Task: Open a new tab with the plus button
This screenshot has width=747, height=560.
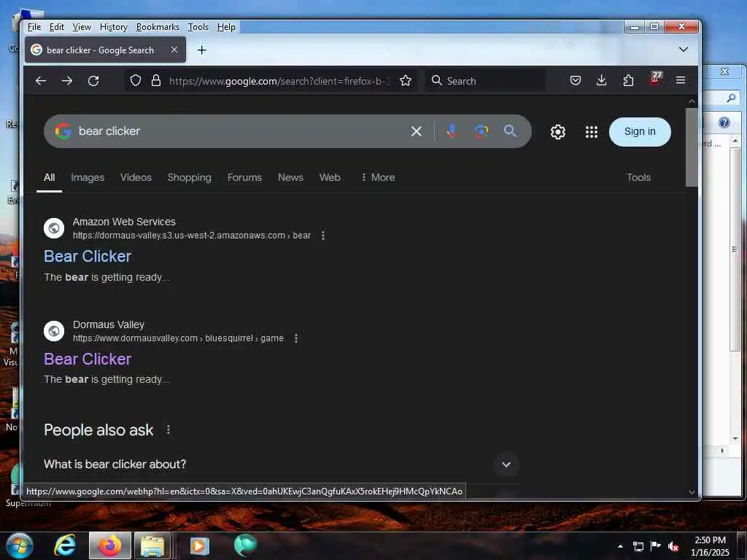Action: 202,50
